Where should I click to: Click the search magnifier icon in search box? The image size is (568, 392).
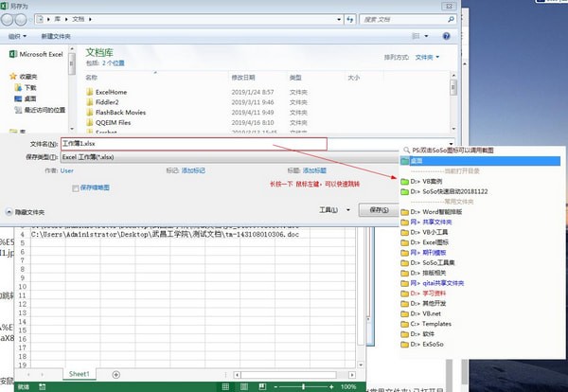coord(451,19)
